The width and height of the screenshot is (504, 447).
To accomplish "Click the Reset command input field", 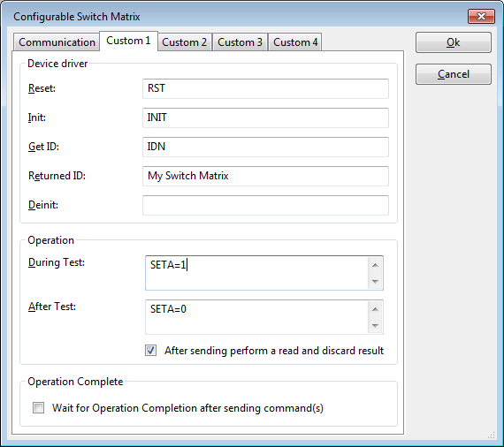I will 265,88.
